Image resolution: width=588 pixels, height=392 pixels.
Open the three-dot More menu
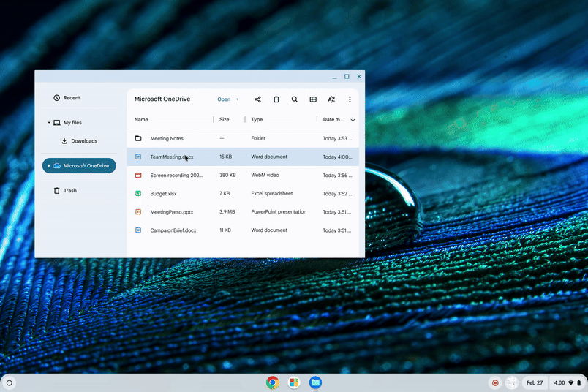350,99
